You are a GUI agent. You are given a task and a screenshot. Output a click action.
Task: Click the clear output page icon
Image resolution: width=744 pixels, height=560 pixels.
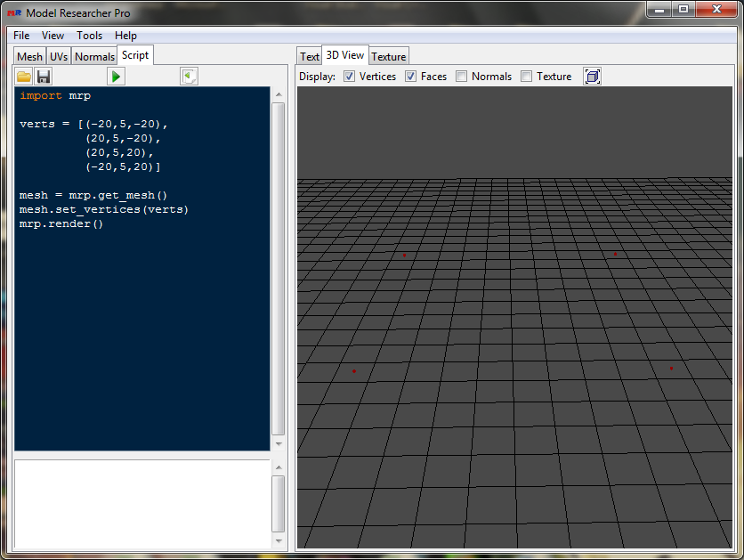coord(189,77)
